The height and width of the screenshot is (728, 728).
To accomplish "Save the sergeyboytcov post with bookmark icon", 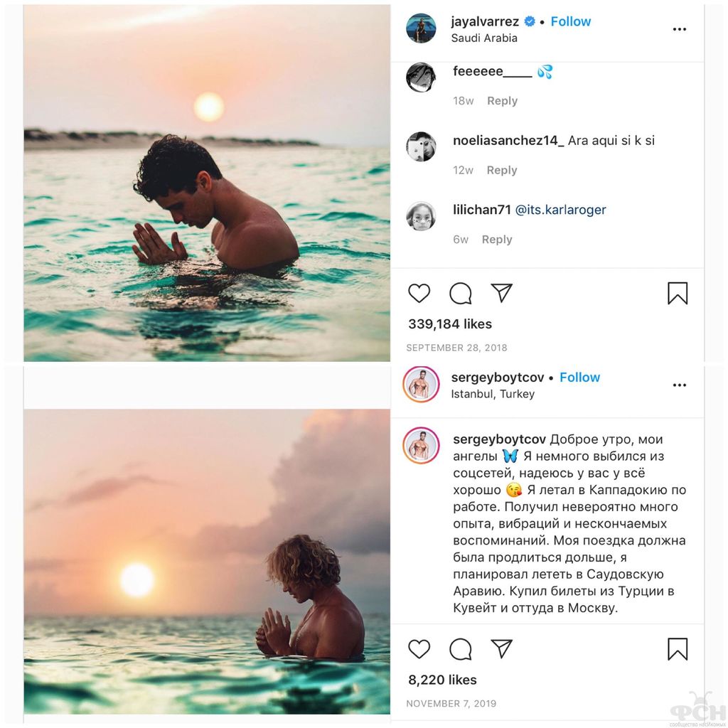I will point(678,648).
